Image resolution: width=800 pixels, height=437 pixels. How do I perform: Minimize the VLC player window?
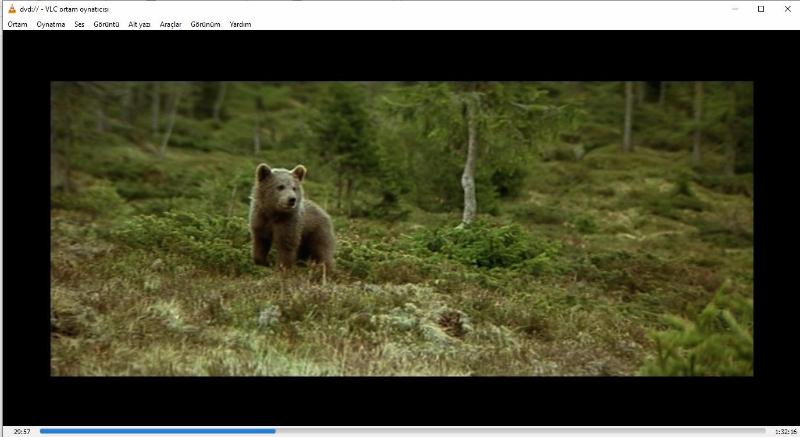(x=735, y=9)
